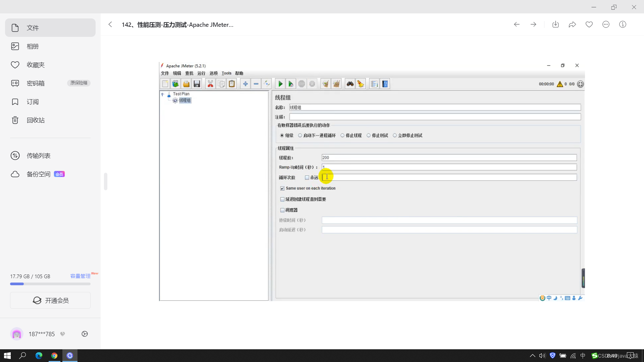644x362 pixels.
Task: Open the info icon at top right
Action: coord(623,24)
